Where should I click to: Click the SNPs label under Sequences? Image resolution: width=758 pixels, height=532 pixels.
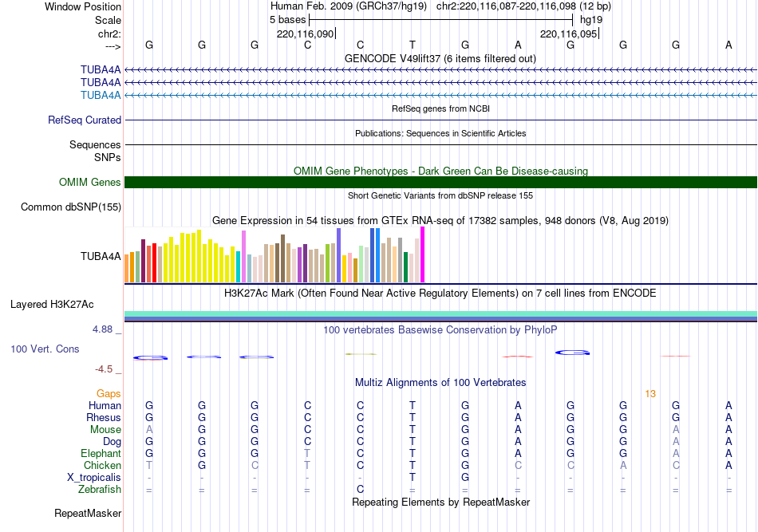coord(108,157)
